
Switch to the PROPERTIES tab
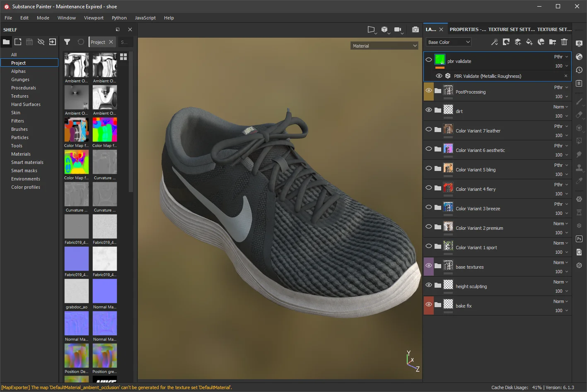pyautogui.click(x=467, y=29)
